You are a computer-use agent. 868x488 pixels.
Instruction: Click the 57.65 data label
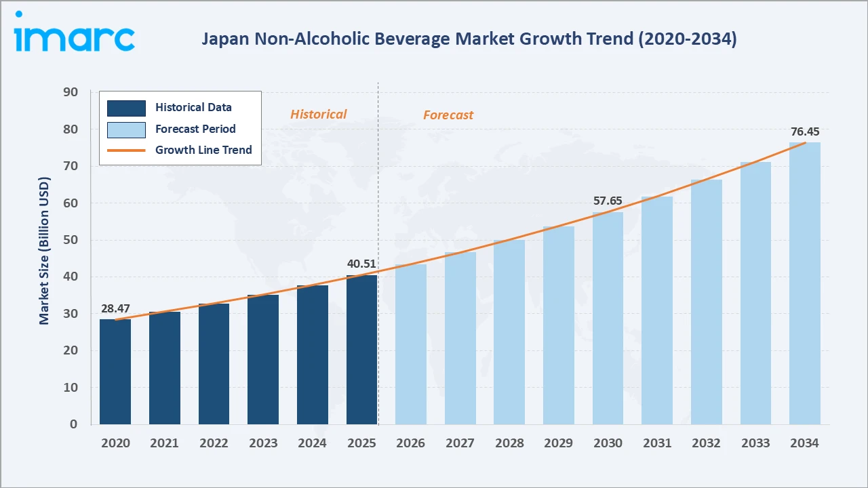coord(608,201)
